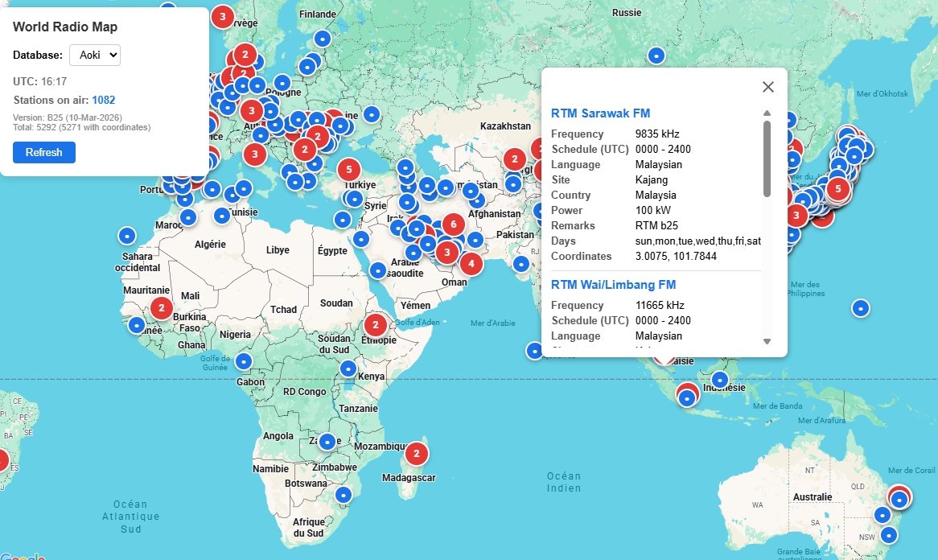The width and height of the screenshot is (938, 560).
Task: Open the cluster of 5 over Japan
Action: click(x=838, y=189)
